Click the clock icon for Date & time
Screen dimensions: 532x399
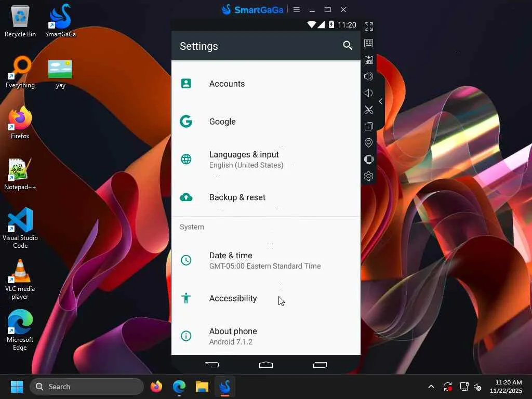[186, 260]
